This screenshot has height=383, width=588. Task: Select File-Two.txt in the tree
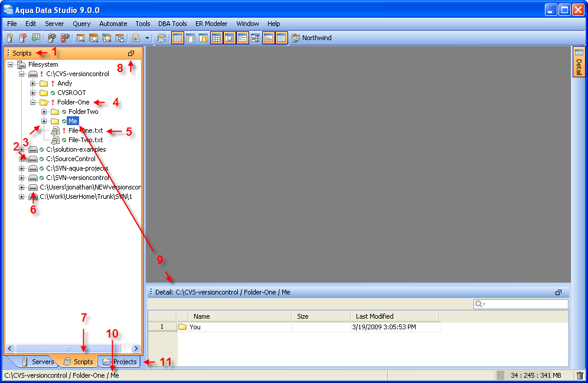[x=86, y=140]
